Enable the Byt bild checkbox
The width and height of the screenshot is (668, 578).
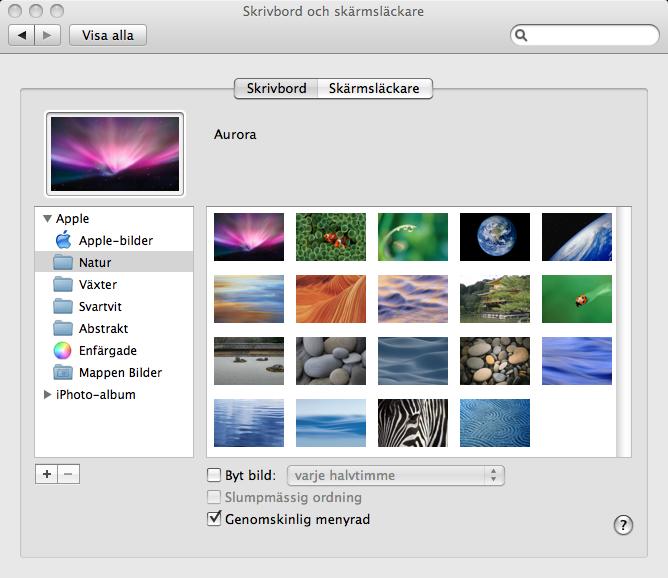point(214,474)
